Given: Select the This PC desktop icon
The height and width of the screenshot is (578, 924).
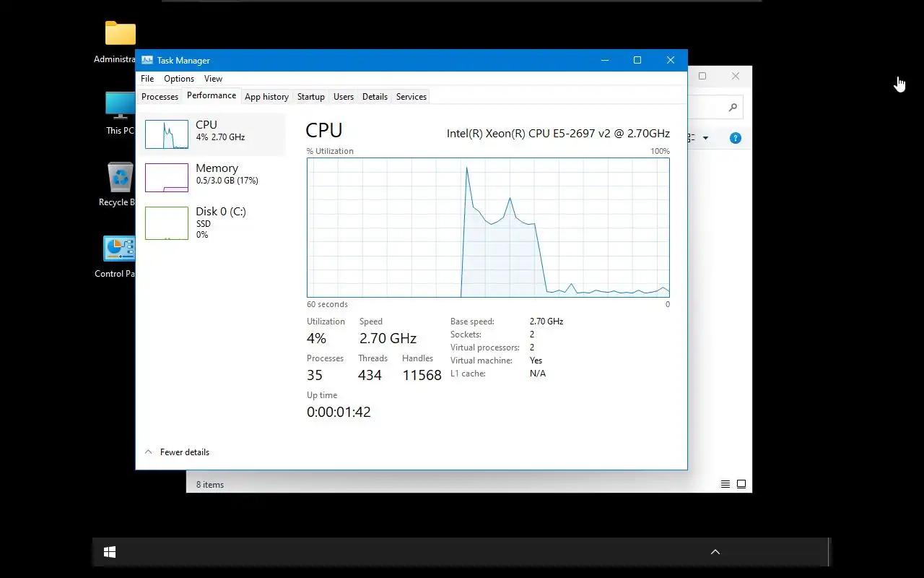Looking at the screenshot, I should [120, 113].
